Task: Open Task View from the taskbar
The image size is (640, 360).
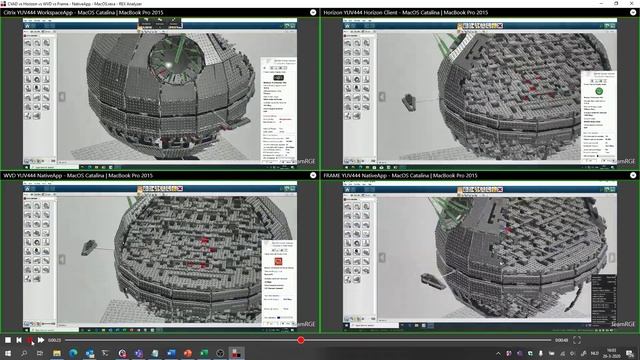Action: 40,353
